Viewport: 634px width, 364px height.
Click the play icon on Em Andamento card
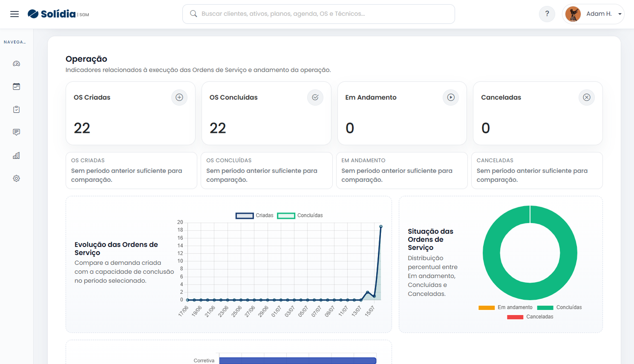click(x=451, y=97)
